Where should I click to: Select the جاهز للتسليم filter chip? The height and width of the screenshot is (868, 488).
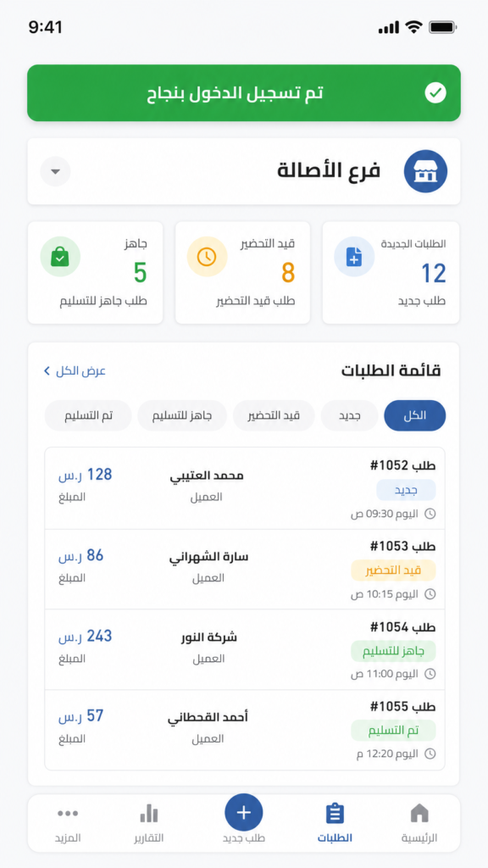coord(183,415)
